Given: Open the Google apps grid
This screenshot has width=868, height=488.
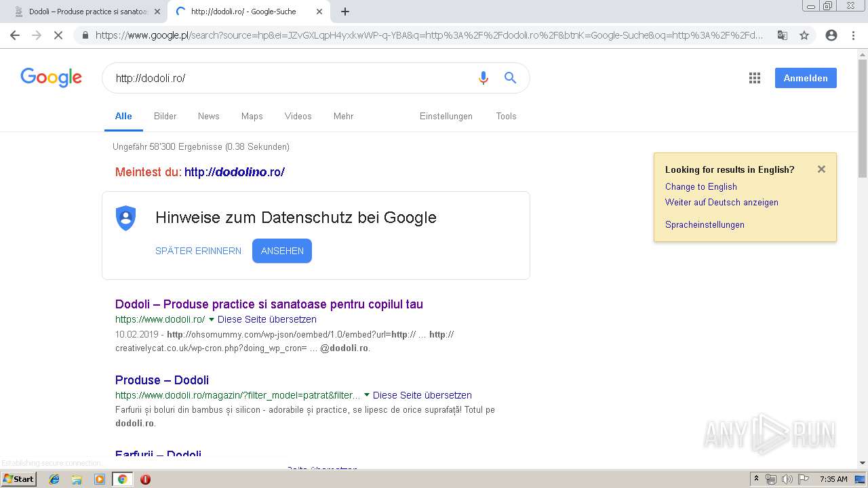Looking at the screenshot, I should (x=755, y=78).
